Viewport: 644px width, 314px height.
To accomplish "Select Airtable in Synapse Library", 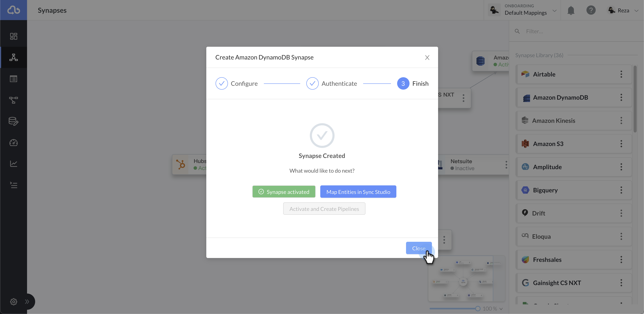I will (x=573, y=74).
